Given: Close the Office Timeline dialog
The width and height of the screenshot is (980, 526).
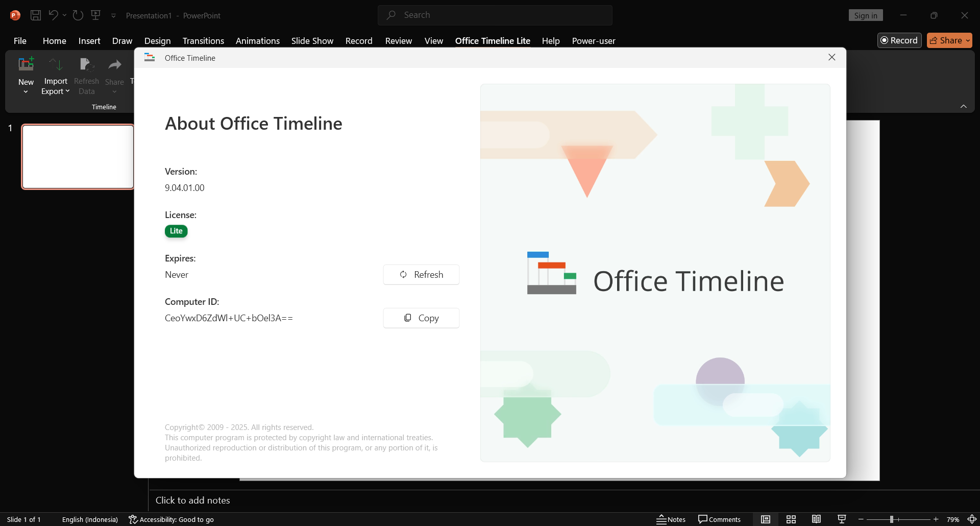Looking at the screenshot, I should coord(832,57).
